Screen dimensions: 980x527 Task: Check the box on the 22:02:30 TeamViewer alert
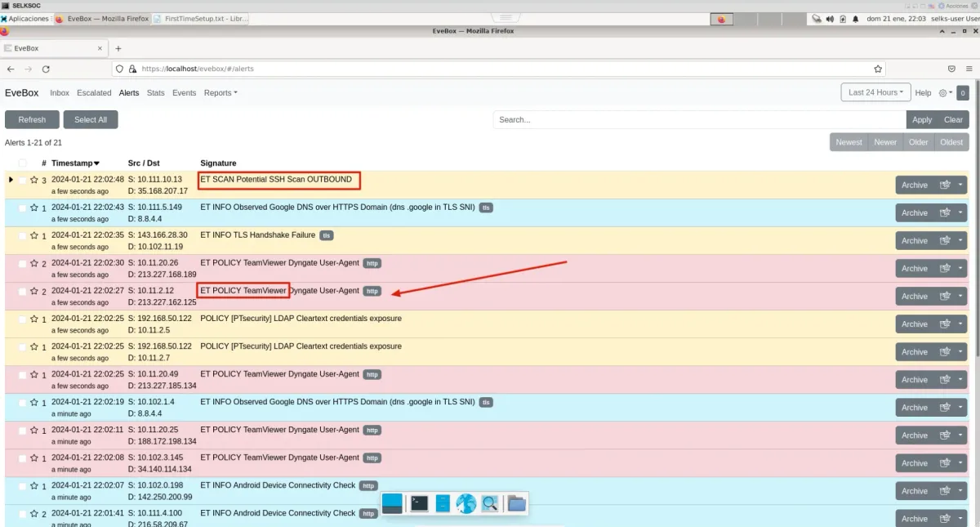click(23, 263)
